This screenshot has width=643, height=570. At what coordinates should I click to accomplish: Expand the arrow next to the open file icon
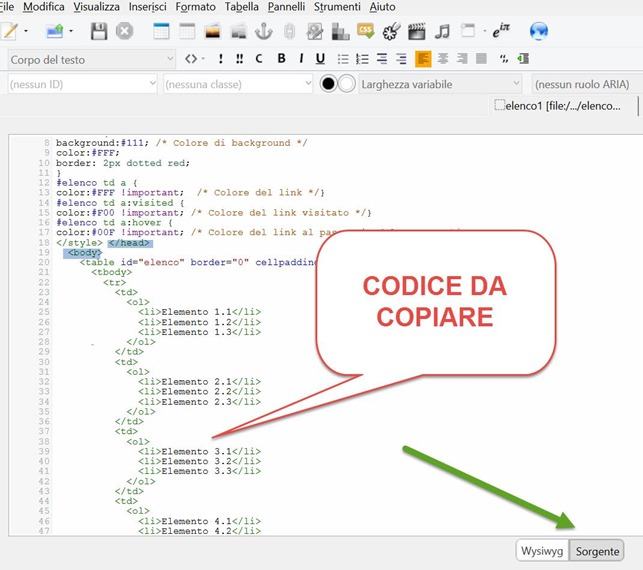[x=71, y=31]
